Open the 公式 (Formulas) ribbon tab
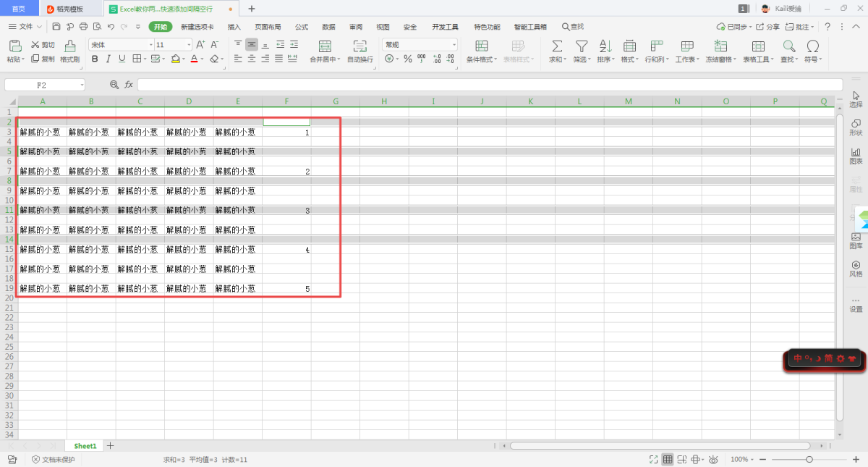Viewport: 868px width, 467px height. coord(302,27)
